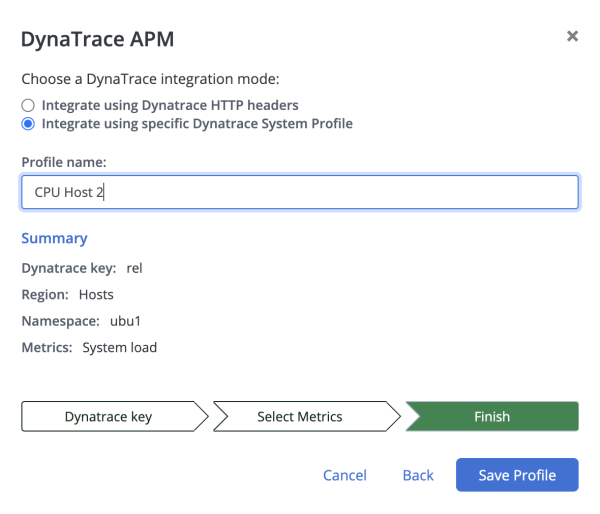Click the Metrics value 'System load'
This screenshot has height=514, width=600.
click(x=119, y=348)
